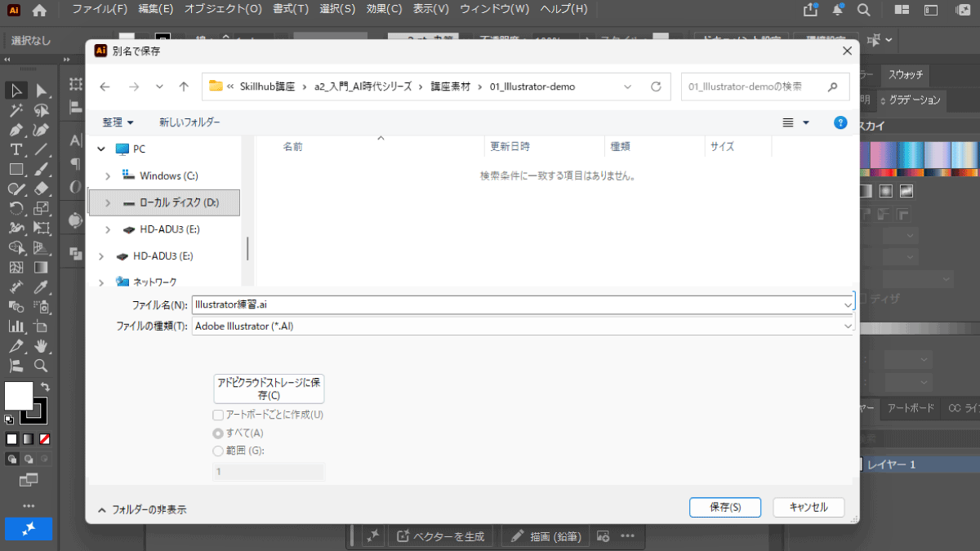Choose the すべて(A) radio option
This screenshot has height=551, width=980.
coord(218,433)
